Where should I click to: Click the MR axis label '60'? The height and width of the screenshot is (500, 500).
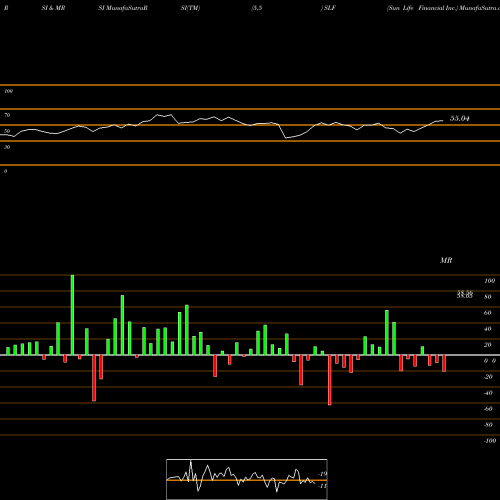coord(487,313)
